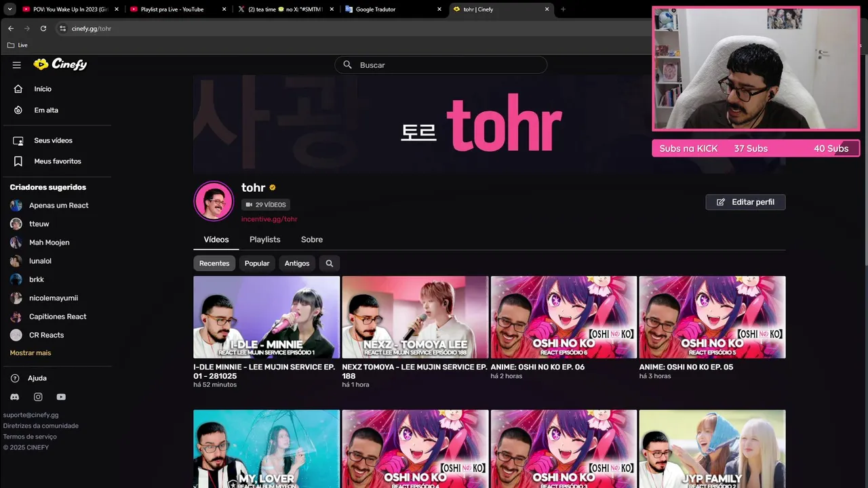Click browser back arrow
This screenshot has width=868, height=488.
(11, 28)
